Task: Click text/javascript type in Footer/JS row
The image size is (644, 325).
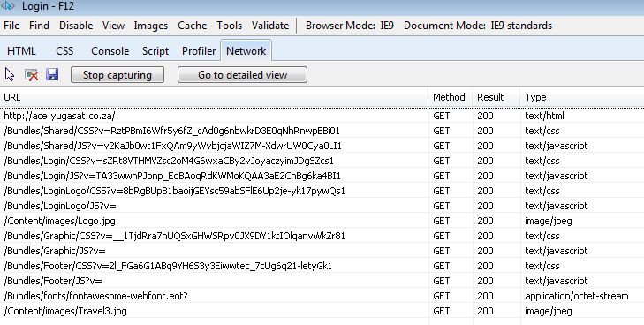Action: [x=557, y=281]
